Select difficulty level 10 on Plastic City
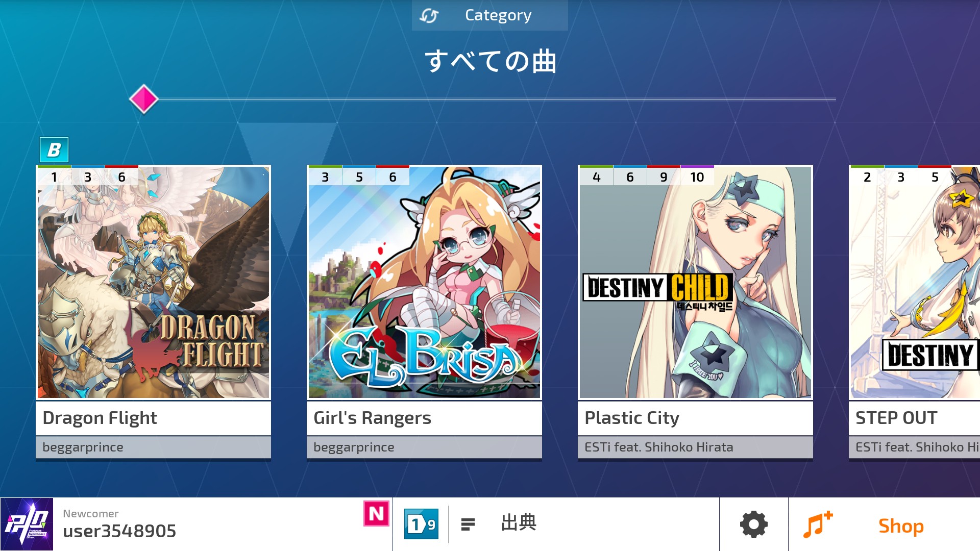This screenshot has height=551, width=980. [x=697, y=177]
